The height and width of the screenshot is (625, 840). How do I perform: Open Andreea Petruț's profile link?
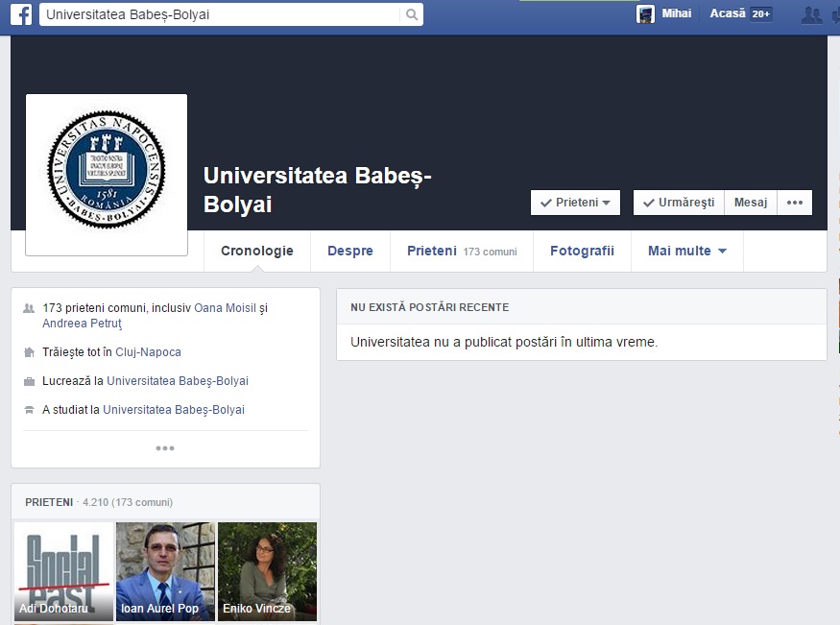[82, 324]
